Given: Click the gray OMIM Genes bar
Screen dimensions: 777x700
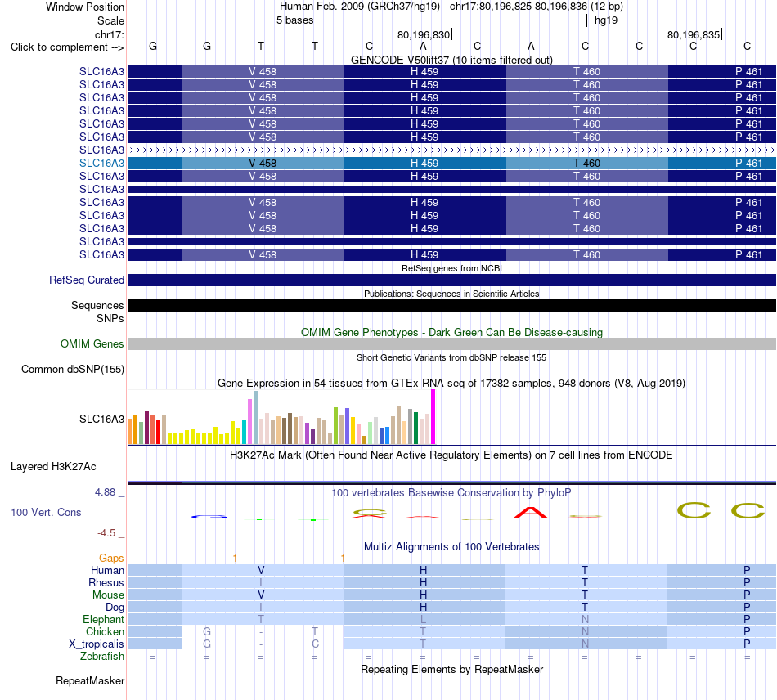Looking at the screenshot, I should point(452,343).
